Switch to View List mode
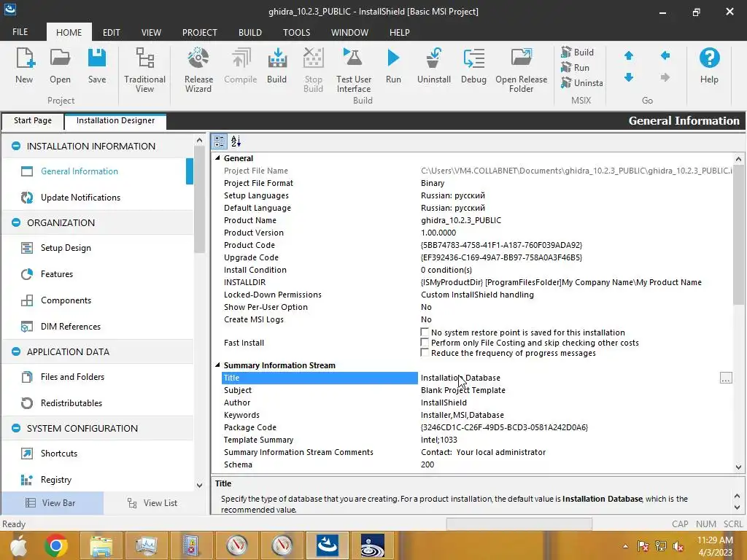The image size is (747, 560). (153, 503)
